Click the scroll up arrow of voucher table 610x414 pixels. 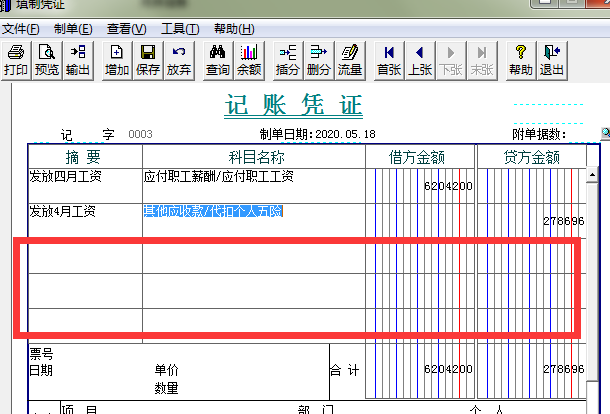coord(592,175)
